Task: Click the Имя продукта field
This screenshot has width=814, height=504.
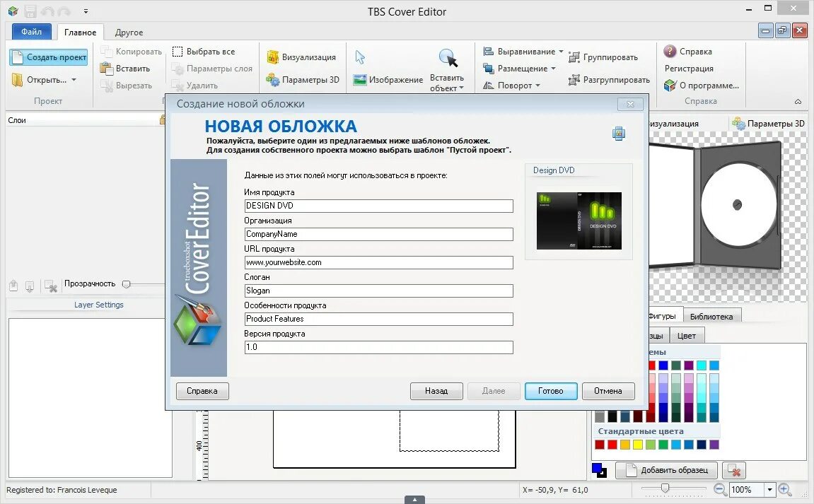Action: click(x=378, y=206)
